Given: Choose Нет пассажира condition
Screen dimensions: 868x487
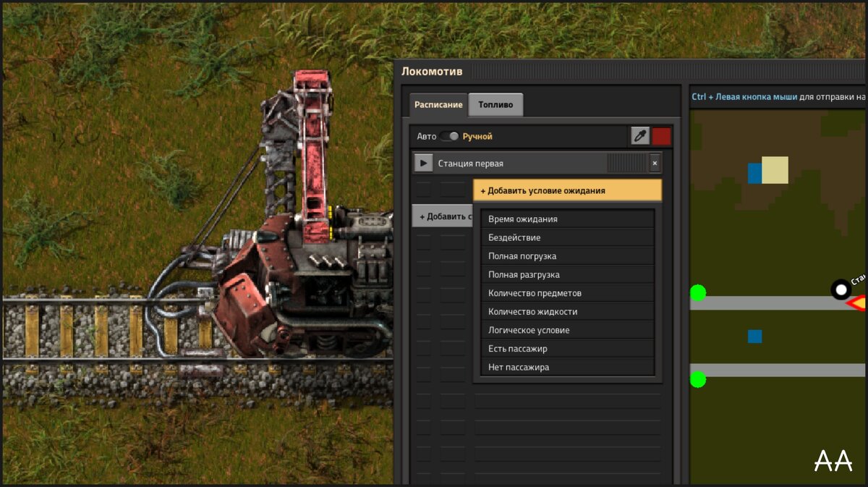Looking at the screenshot, I should coord(568,367).
